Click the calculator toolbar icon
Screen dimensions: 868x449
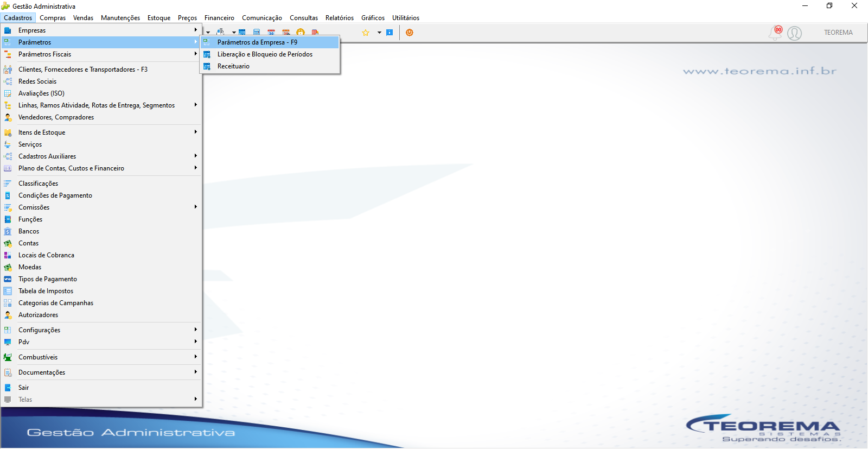[x=257, y=33]
